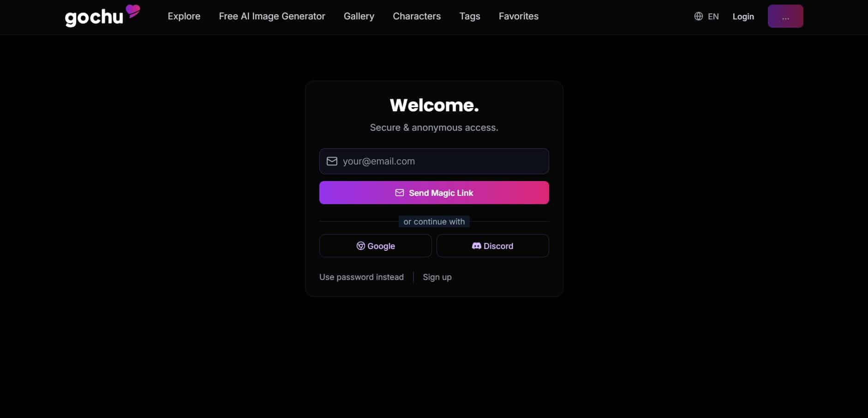Continue with Google
This screenshot has width=868, height=418.
click(375, 246)
